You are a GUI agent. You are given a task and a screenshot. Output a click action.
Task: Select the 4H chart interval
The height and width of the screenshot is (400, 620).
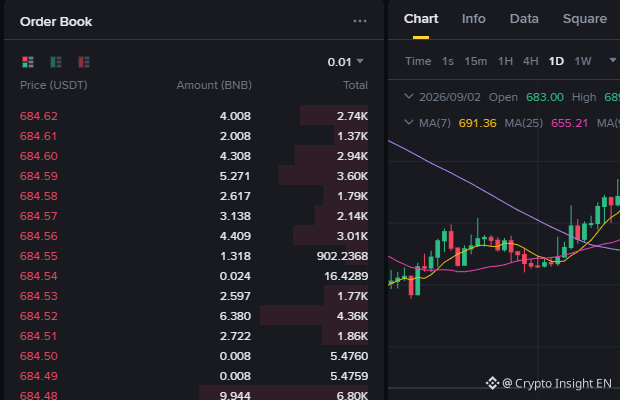point(531,61)
